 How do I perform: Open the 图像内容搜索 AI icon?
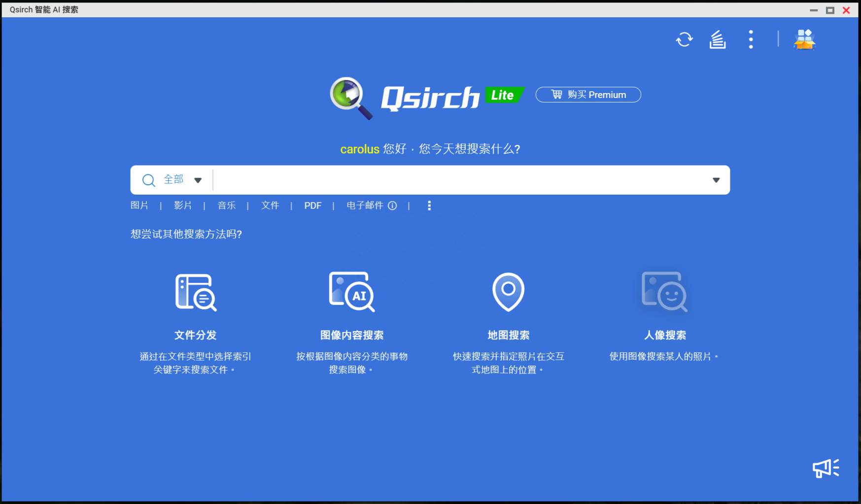(x=352, y=292)
